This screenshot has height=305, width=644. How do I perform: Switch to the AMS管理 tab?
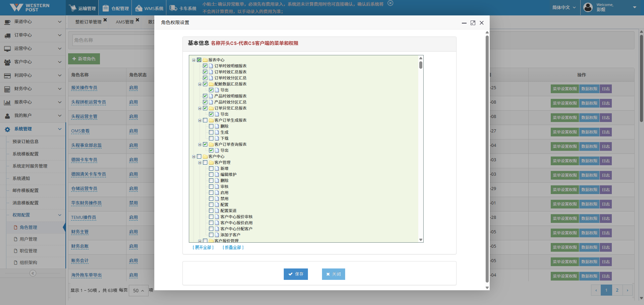(124, 22)
